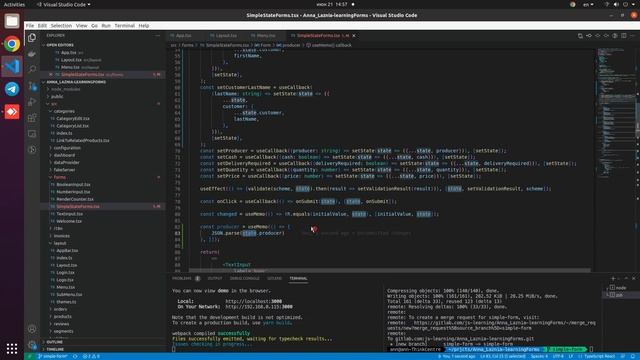Switch to the App.tsx editor tab
Image resolution: width=640 pixels, height=360 pixels.
tap(183, 36)
